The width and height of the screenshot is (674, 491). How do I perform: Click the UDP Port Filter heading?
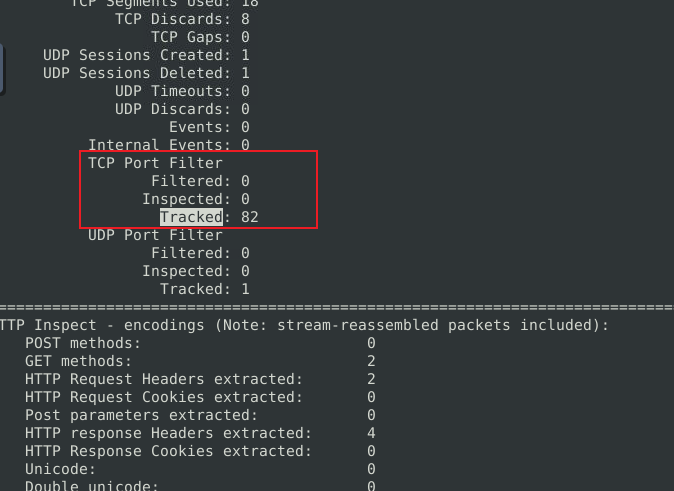(155, 235)
